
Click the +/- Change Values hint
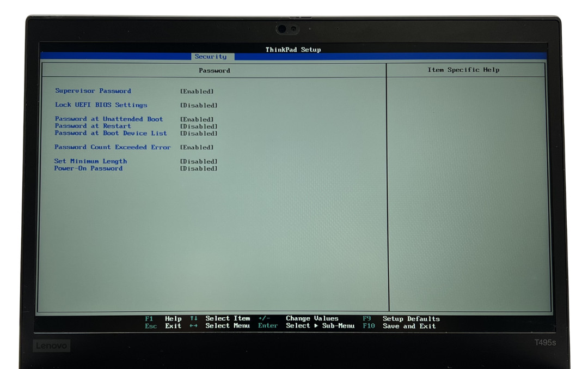pyautogui.click(x=298, y=318)
